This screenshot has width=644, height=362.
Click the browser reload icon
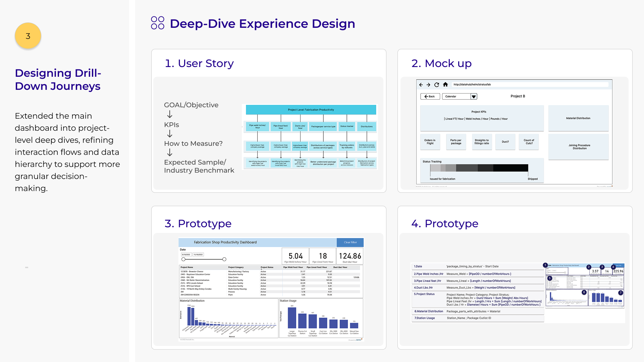pos(436,85)
